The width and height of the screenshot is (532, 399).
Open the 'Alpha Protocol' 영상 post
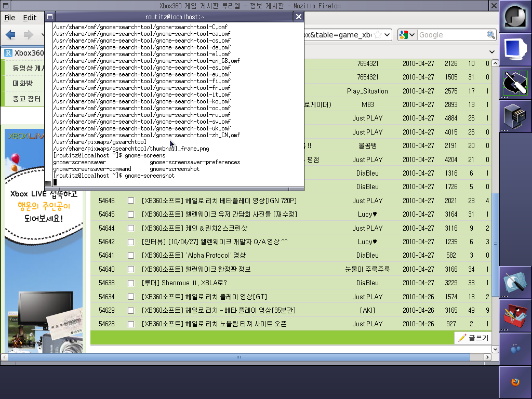tap(194, 256)
